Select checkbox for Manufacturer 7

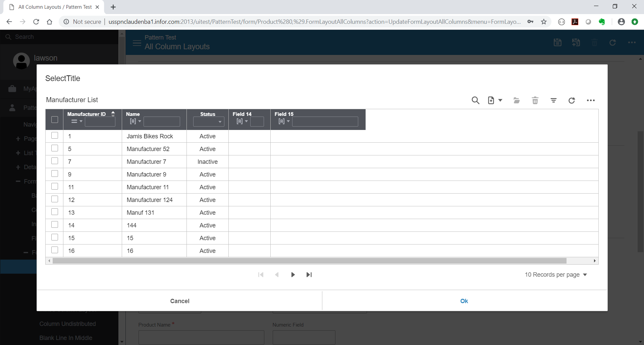click(x=55, y=161)
